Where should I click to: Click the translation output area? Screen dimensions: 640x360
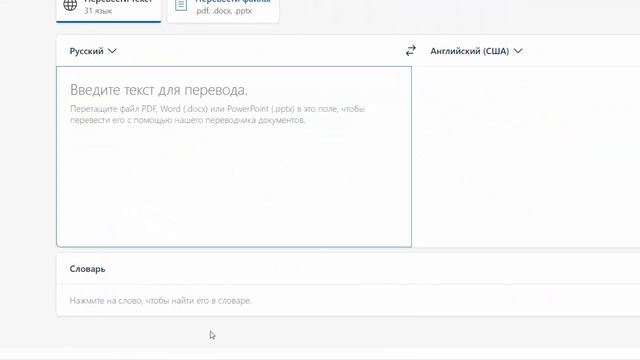pyautogui.click(x=526, y=157)
